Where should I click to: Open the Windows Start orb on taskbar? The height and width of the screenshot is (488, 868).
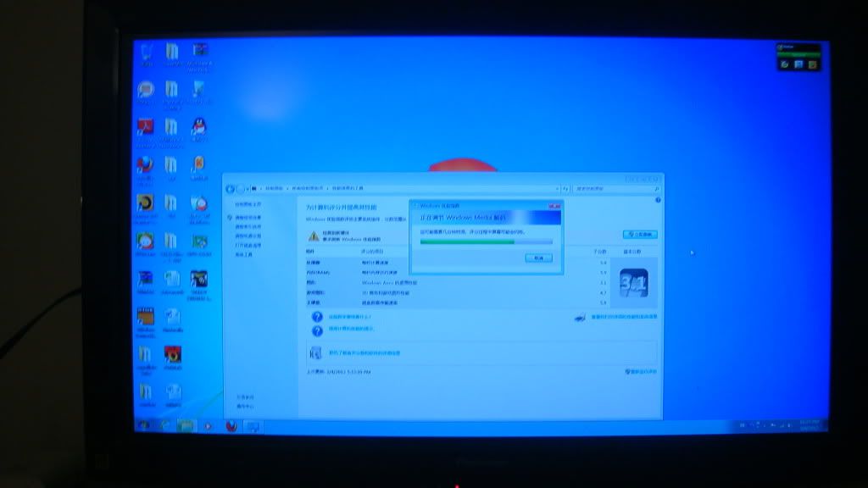coord(144,424)
